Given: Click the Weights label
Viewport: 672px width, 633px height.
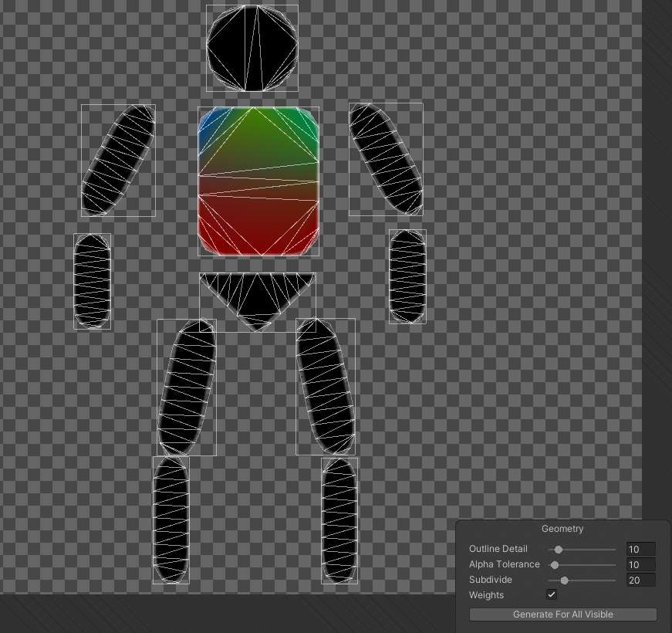Looking at the screenshot, I should click(x=486, y=595).
